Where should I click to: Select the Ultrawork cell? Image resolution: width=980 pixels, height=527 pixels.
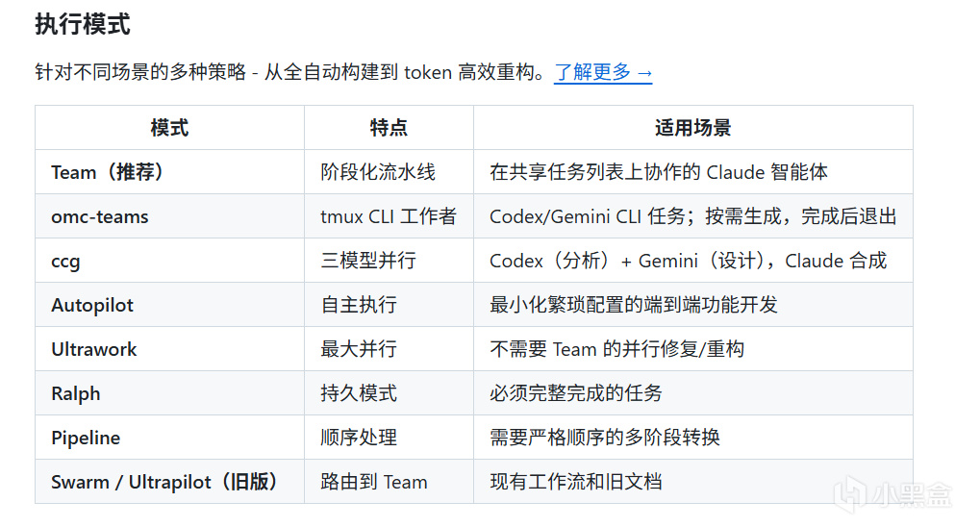(169, 349)
